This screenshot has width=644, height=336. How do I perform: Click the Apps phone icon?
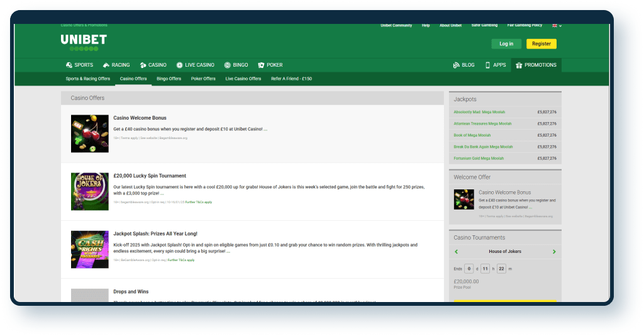tap(487, 65)
